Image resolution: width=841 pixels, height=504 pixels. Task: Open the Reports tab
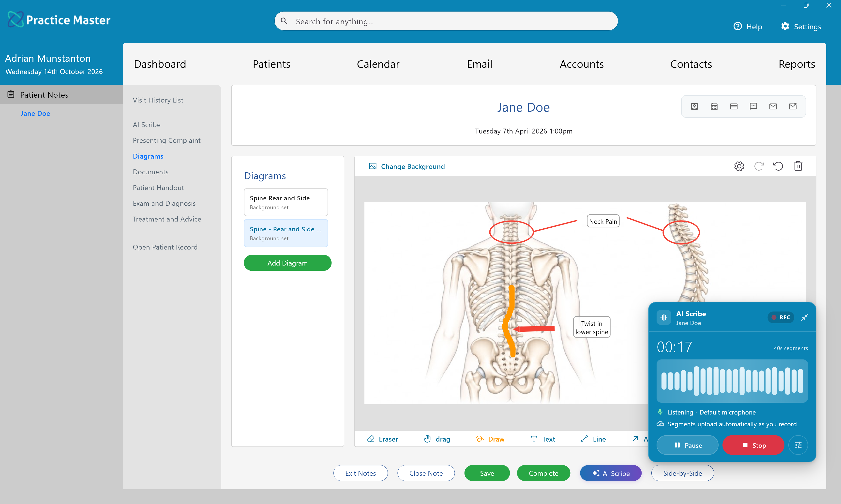tap(796, 64)
